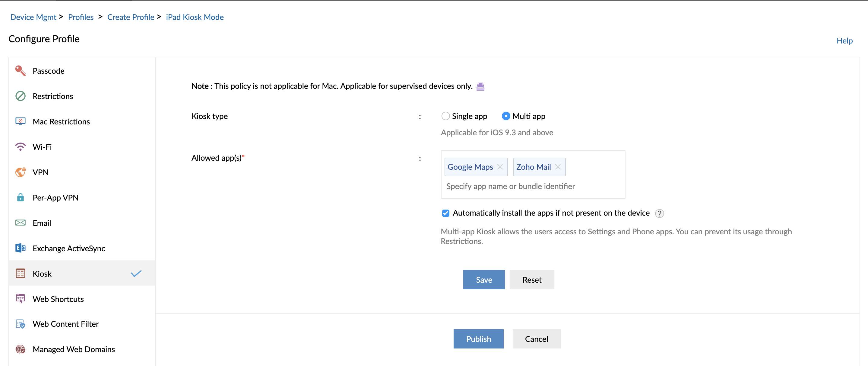Remove Zoho Mail from allowed apps
The image size is (868, 366).
pyautogui.click(x=558, y=167)
